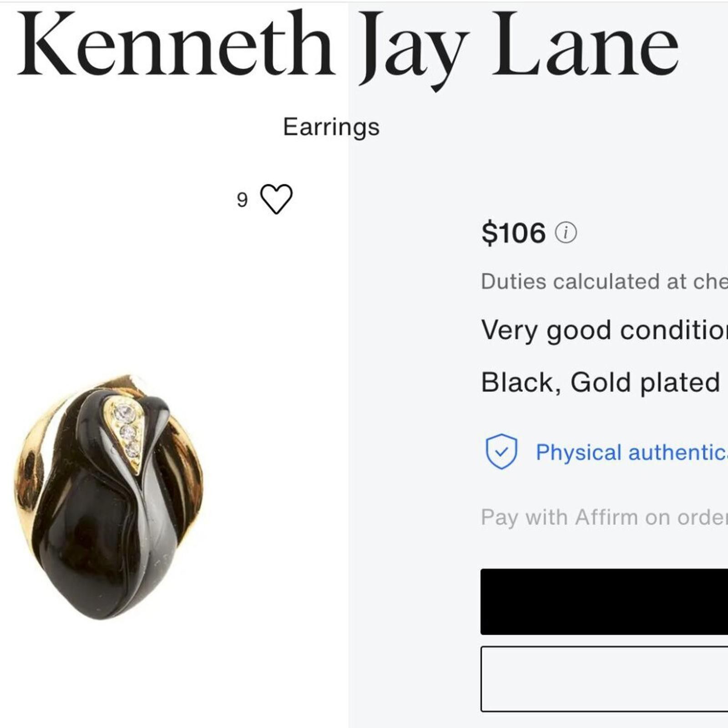Click the Duties calculated at checkout note
Viewport: 728px width, 728px height.
point(604,281)
